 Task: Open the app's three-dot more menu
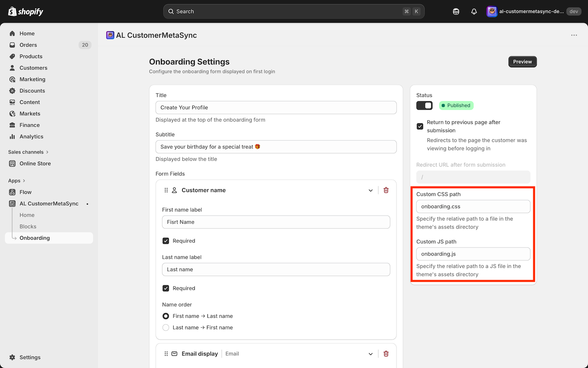pos(574,35)
